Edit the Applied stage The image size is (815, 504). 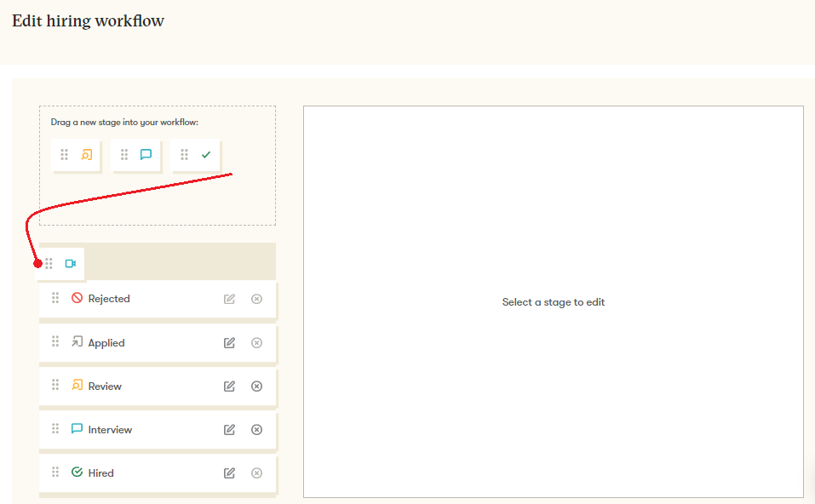229,343
